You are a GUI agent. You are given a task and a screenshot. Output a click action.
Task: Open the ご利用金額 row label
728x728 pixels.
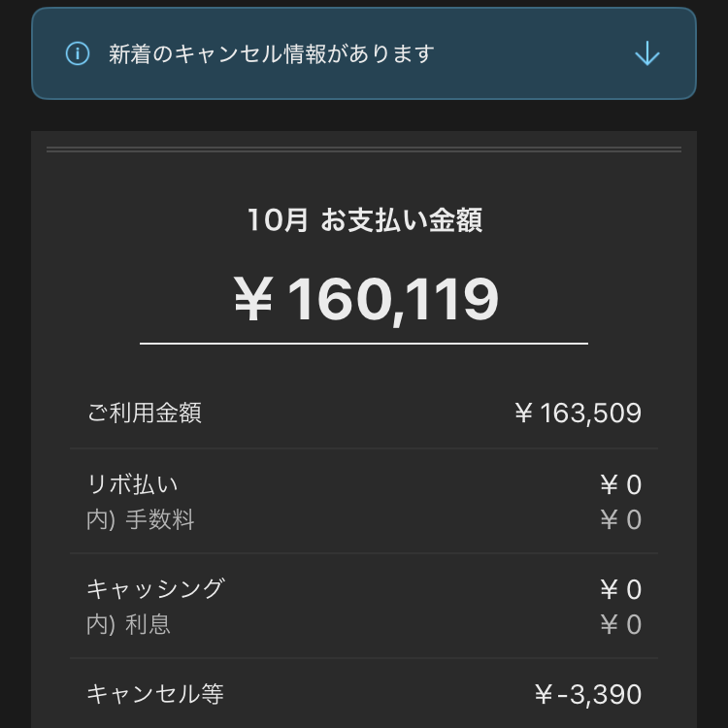pos(145,413)
